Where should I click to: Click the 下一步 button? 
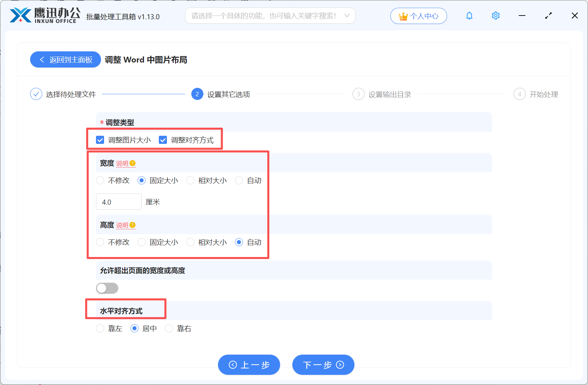pos(323,365)
